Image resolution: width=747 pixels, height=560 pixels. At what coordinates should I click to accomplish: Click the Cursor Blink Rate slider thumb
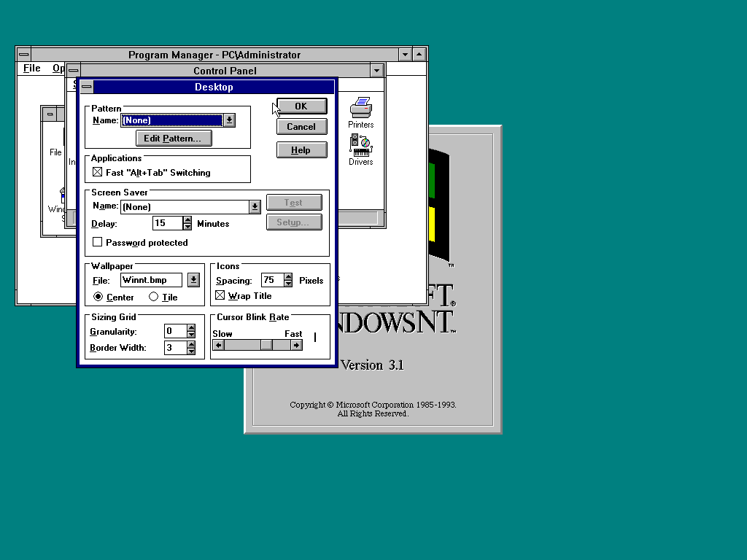point(266,345)
